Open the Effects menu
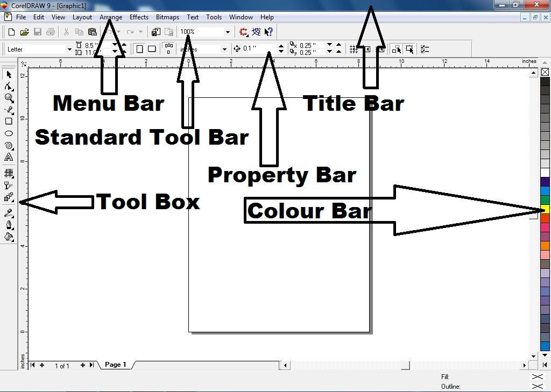The width and height of the screenshot is (551, 392). (x=139, y=17)
